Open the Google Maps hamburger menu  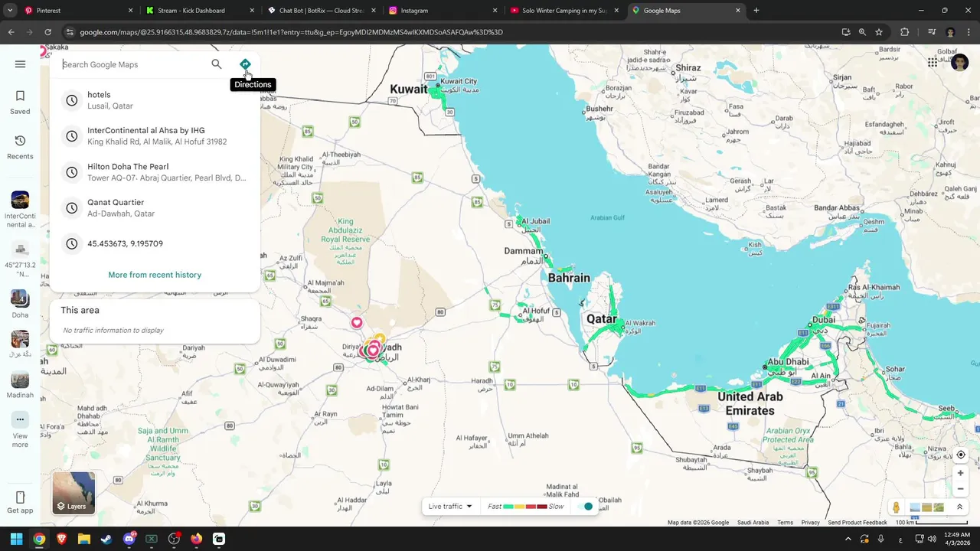20,64
